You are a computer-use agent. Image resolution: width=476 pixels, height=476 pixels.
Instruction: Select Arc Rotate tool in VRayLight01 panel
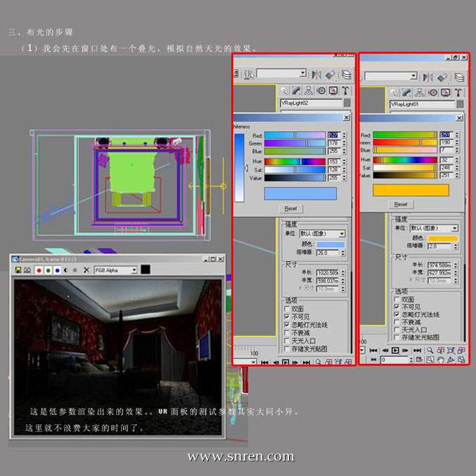coord(451,360)
